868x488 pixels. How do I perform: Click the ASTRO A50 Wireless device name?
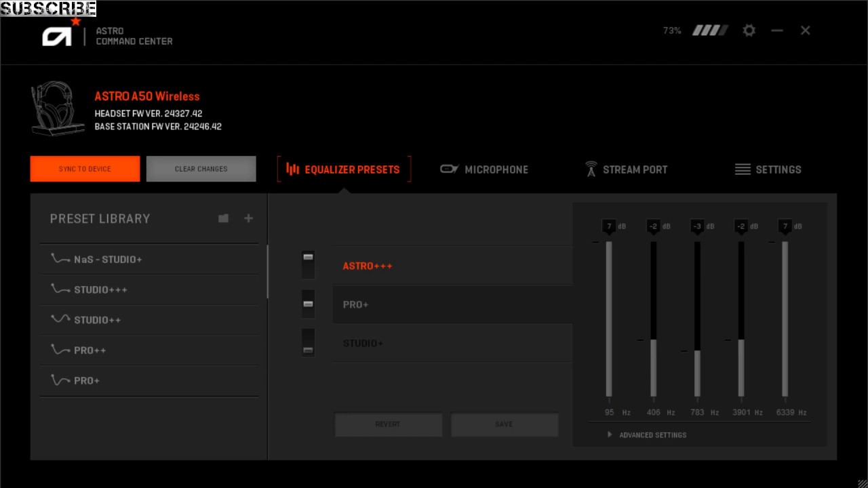click(x=147, y=96)
